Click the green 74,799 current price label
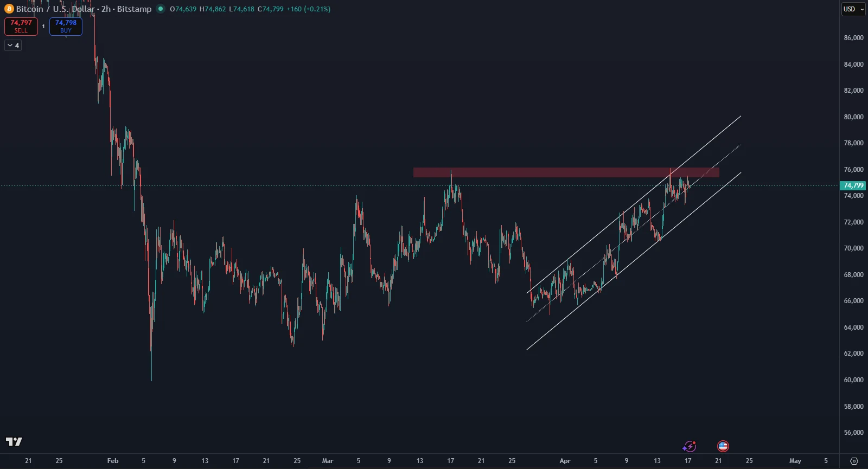Viewport: 868px width, 469px height. (x=853, y=185)
